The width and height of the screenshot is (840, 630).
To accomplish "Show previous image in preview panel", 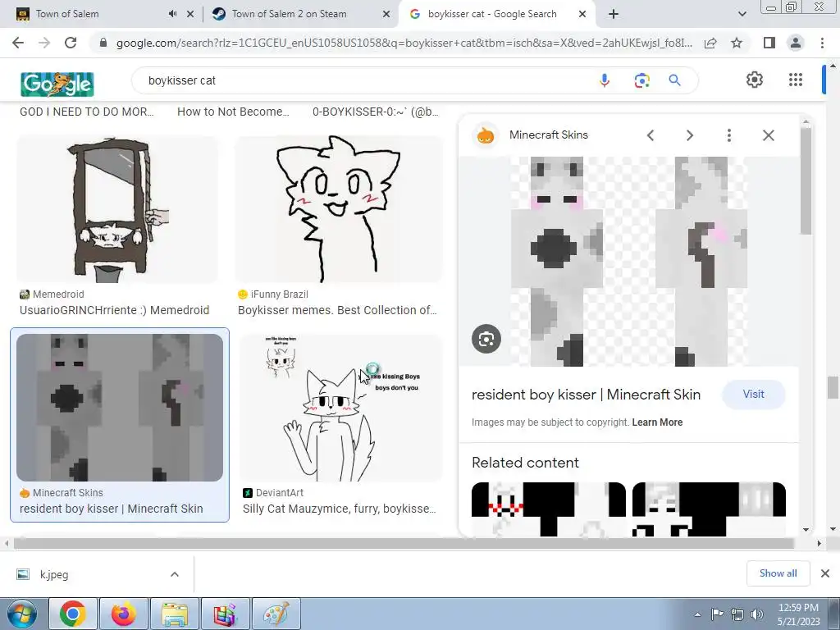I will coord(651,135).
